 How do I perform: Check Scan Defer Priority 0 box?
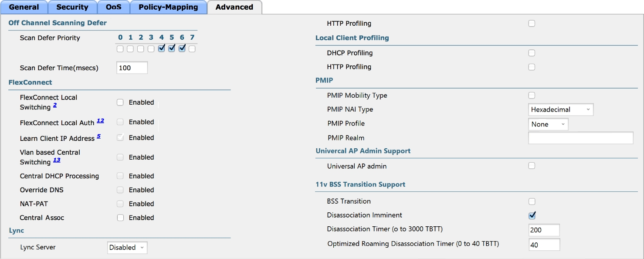(120, 49)
